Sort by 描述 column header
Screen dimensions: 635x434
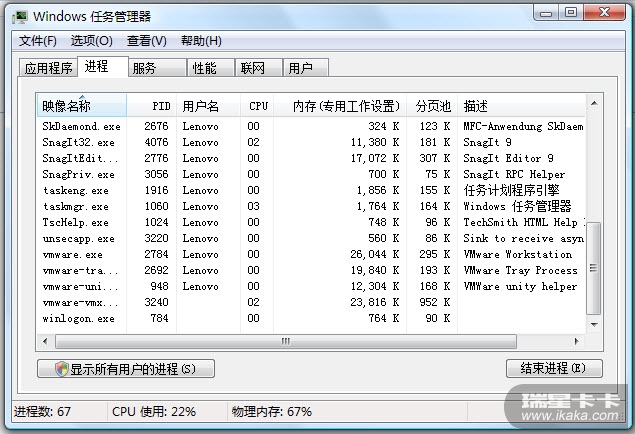click(x=521, y=106)
